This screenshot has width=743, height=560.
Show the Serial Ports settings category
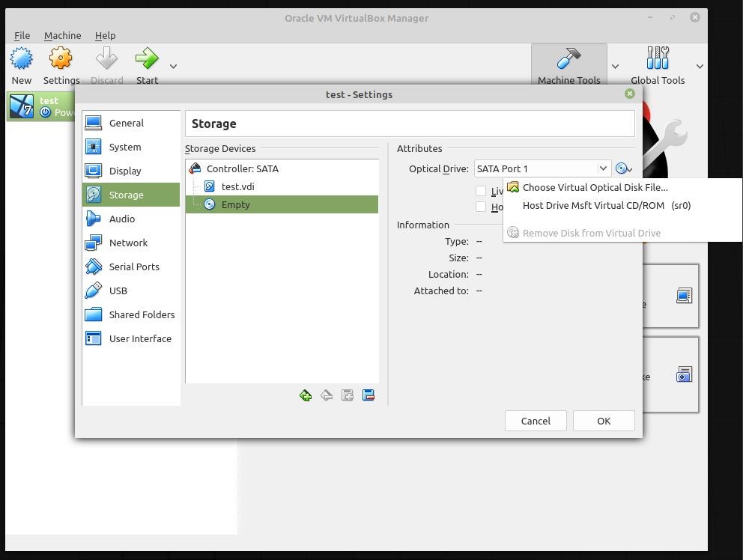(x=131, y=267)
